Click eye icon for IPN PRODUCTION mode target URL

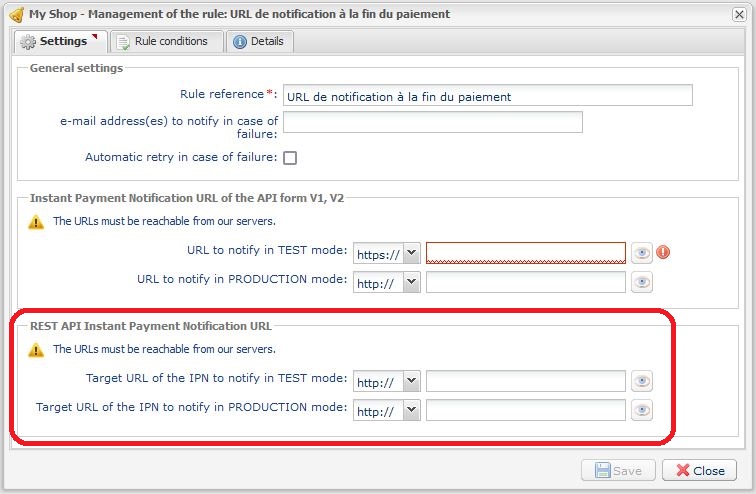[x=642, y=410]
